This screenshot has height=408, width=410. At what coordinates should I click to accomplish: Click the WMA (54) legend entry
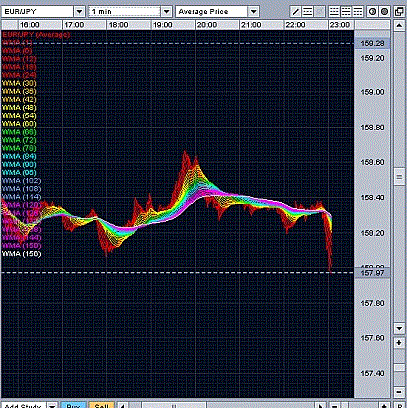[x=19, y=116]
